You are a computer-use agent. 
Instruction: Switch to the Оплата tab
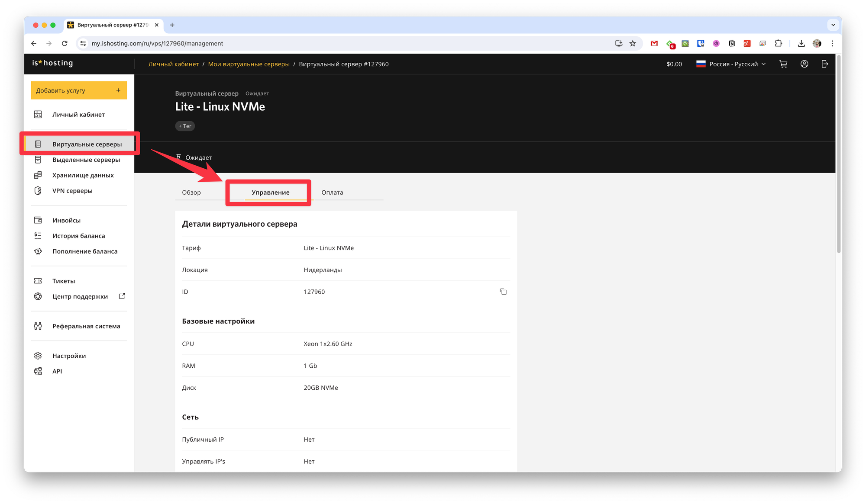point(332,193)
